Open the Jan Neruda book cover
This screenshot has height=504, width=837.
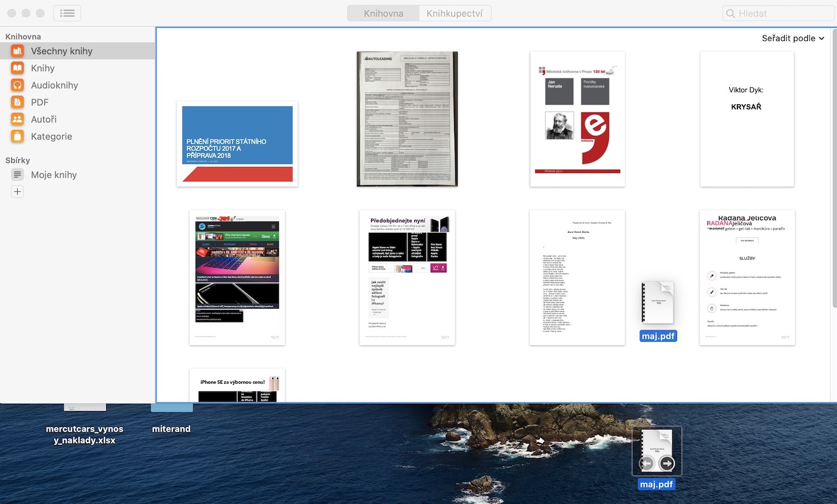point(577,119)
